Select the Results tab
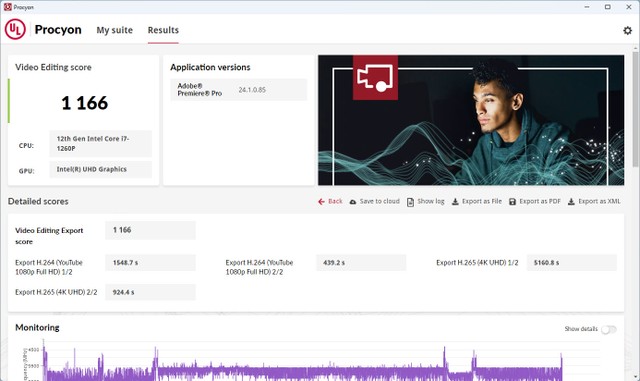Screen dimensions: 640x381 (163, 30)
